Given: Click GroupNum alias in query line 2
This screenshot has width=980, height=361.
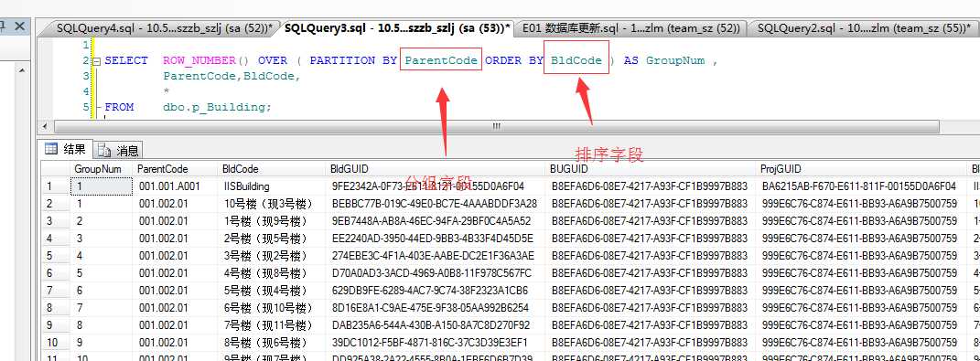Looking at the screenshot, I should [x=675, y=60].
